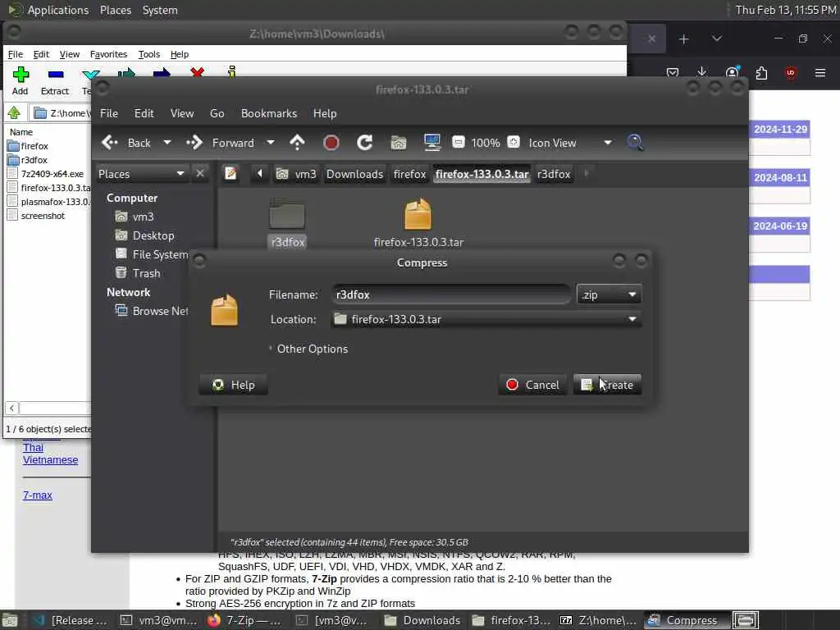This screenshot has height=630, width=840.
Task: Open the Go menu in file manager
Action: coord(217,113)
